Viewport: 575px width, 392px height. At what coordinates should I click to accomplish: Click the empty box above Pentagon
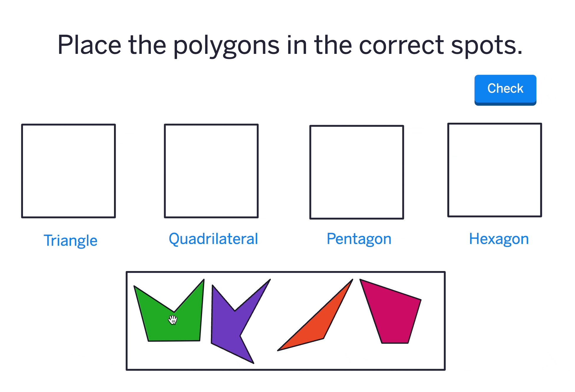coord(356,172)
